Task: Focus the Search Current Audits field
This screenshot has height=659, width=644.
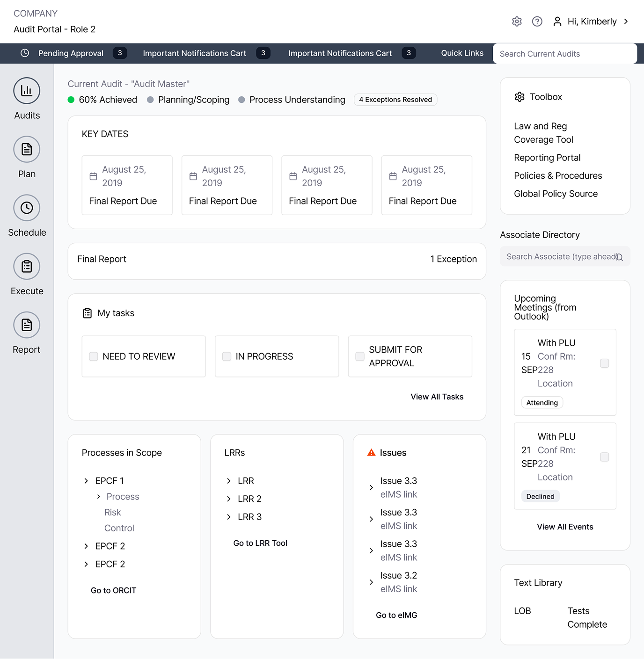Action: click(564, 54)
